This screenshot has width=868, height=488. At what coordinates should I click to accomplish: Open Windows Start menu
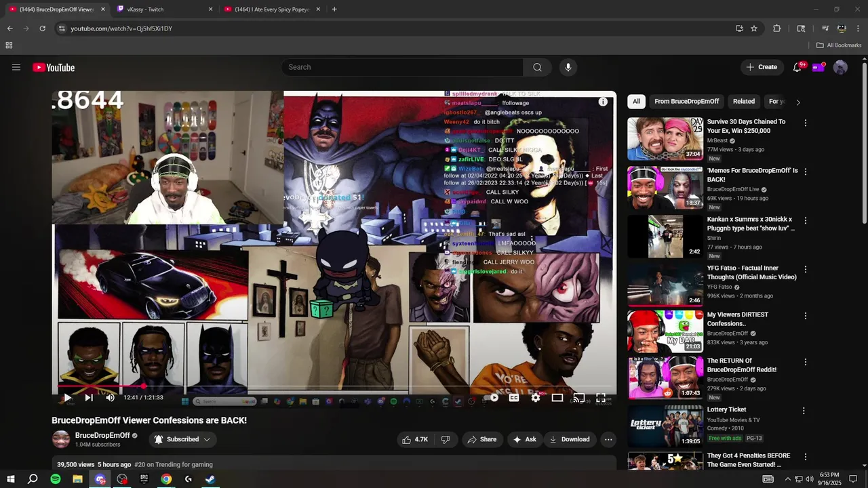tap(11, 479)
